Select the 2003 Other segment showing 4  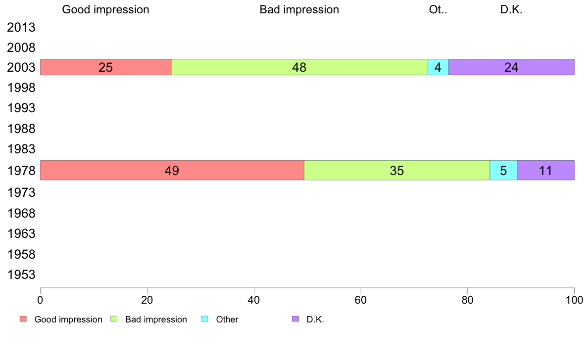(x=439, y=67)
